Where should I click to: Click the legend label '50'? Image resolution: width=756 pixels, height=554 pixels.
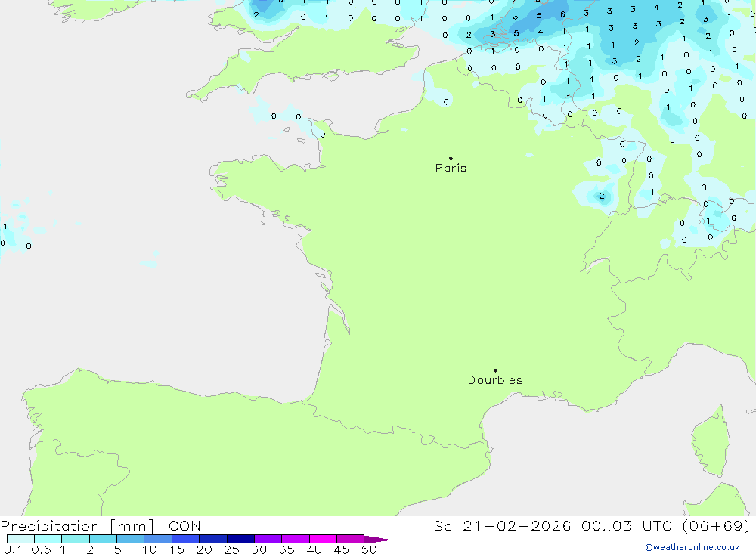click(370, 549)
